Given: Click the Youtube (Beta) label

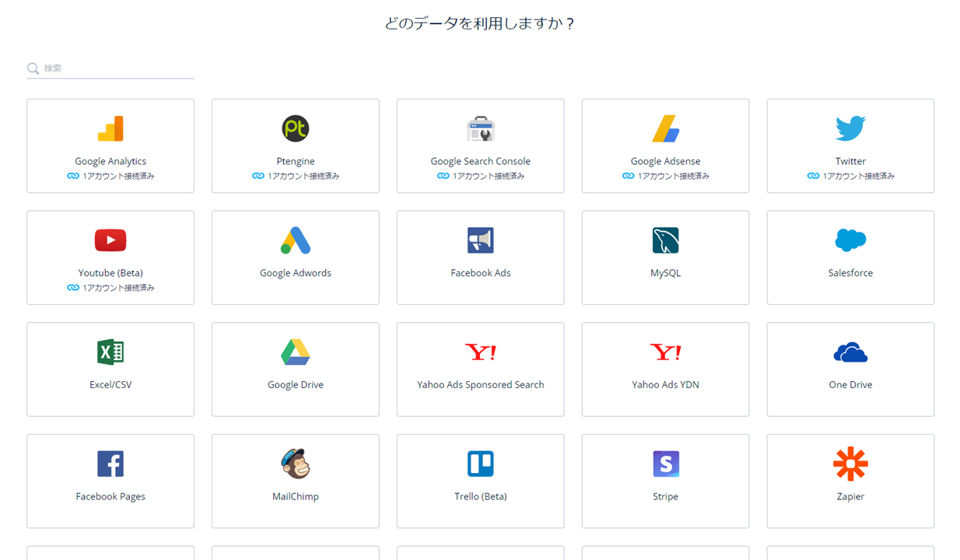Looking at the screenshot, I should click(x=110, y=273).
